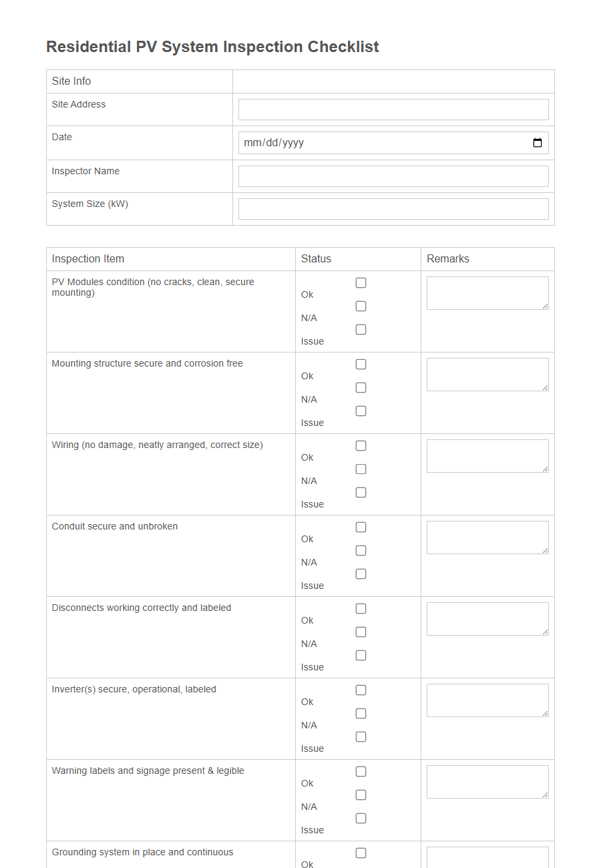
Task: Click the Remarks box for Conduit item
Action: point(487,537)
